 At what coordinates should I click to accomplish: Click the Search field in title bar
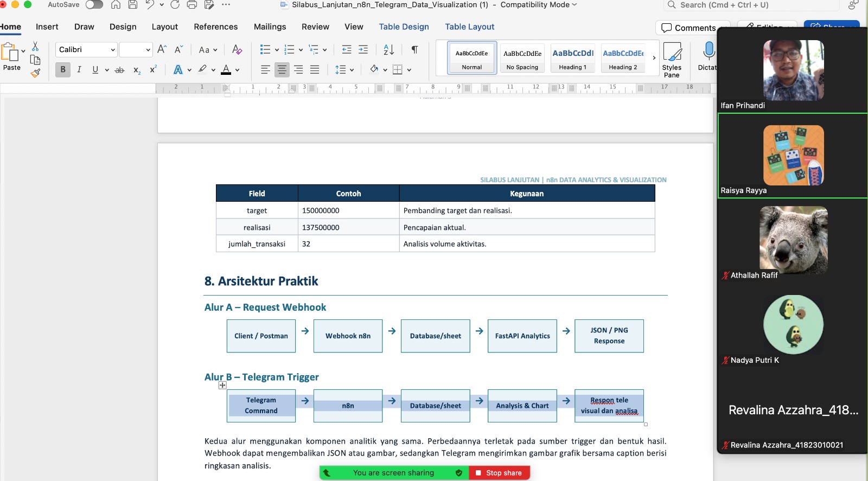pos(752,5)
